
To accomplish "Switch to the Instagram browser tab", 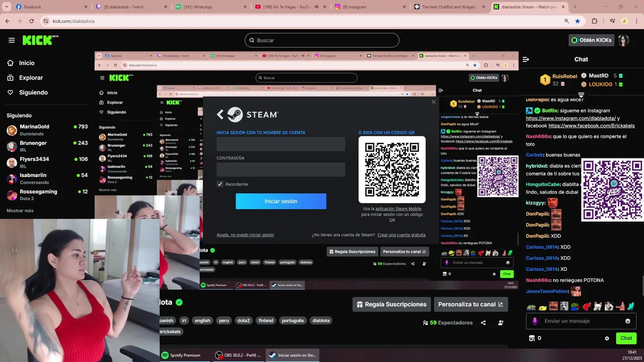I will (x=369, y=7).
